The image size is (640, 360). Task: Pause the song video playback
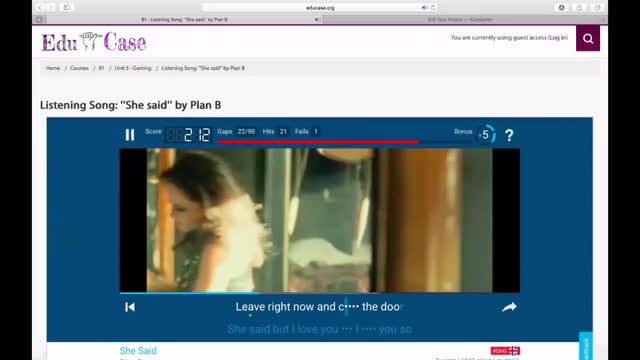(x=130, y=135)
